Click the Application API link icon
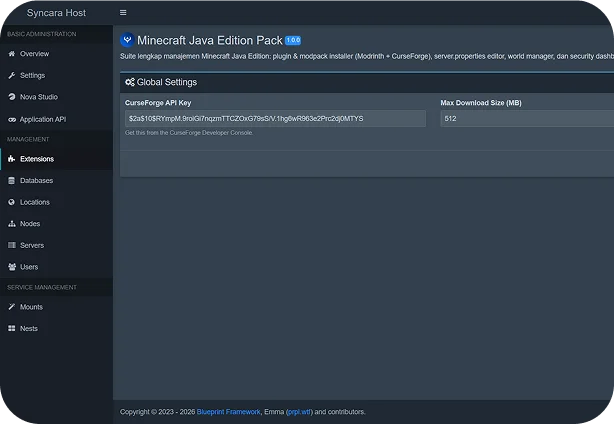 12,119
